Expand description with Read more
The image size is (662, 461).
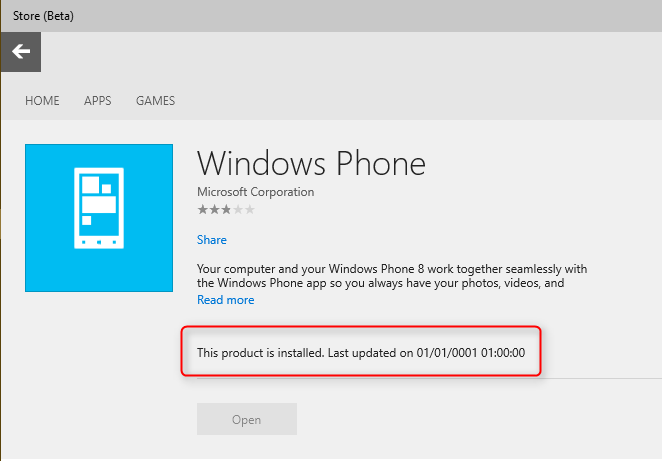tap(225, 300)
